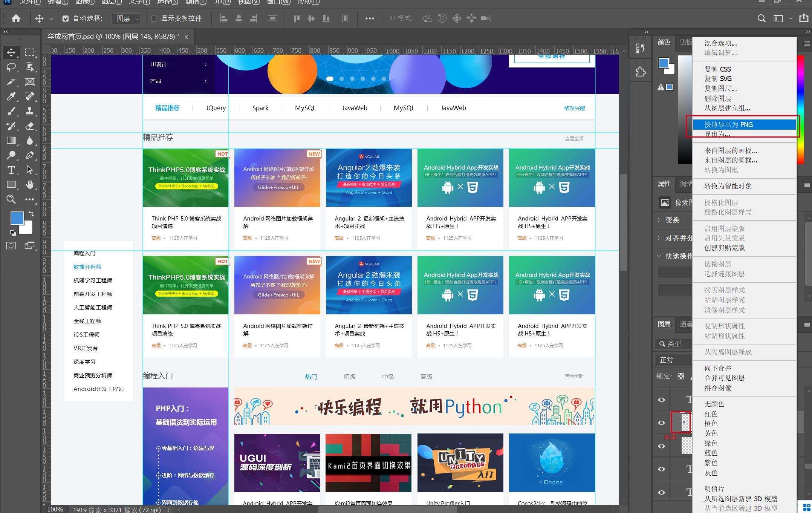Choose 快速导出为 PNG from context menu
This screenshot has height=513, width=812.
click(744, 124)
